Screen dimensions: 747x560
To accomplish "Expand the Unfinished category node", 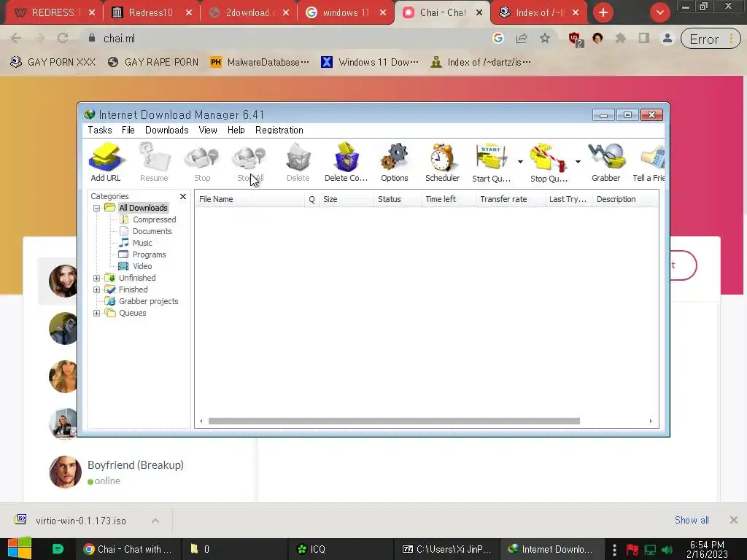I will (97, 278).
